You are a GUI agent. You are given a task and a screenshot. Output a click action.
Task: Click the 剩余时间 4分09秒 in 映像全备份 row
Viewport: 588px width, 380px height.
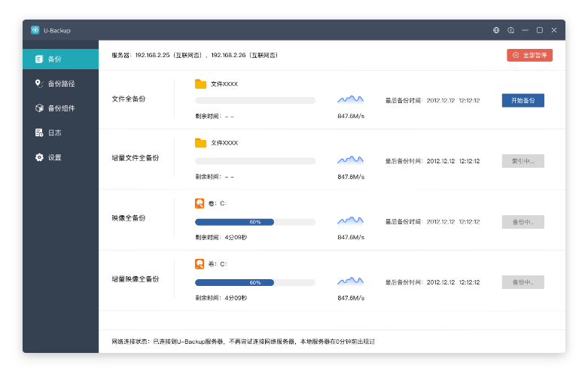(221, 237)
